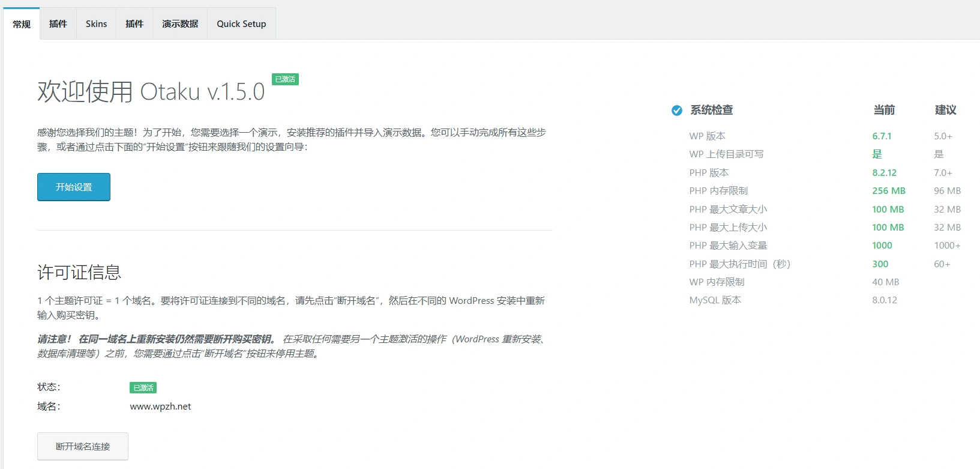Image resolution: width=980 pixels, height=469 pixels.
Task: Click the PHP 版本 row label
Action: coord(709,173)
